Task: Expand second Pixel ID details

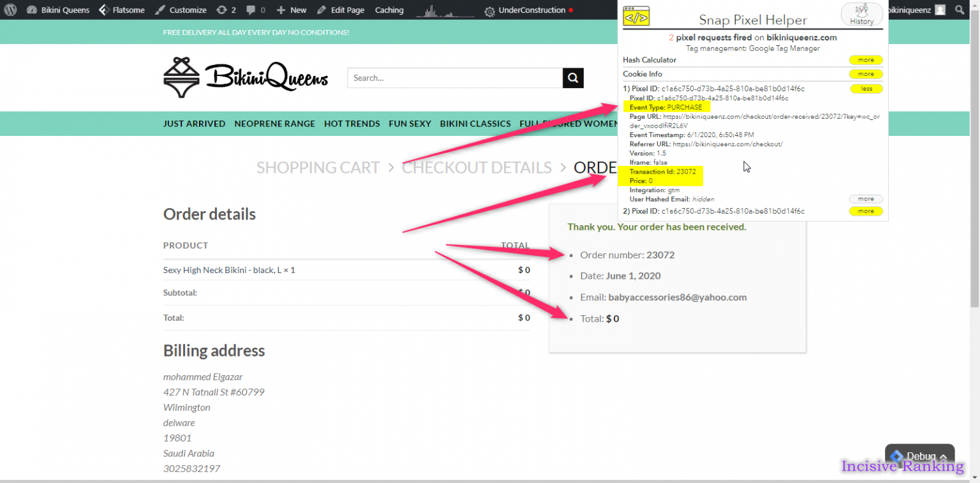Action: click(866, 211)
